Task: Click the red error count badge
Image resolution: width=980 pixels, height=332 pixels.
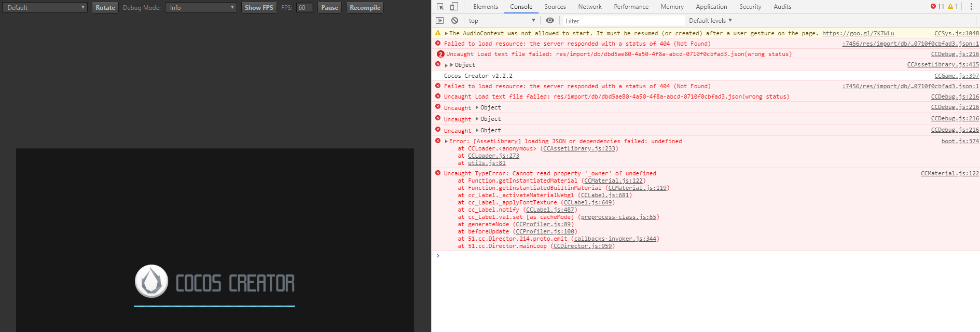Action: point(937,7)
